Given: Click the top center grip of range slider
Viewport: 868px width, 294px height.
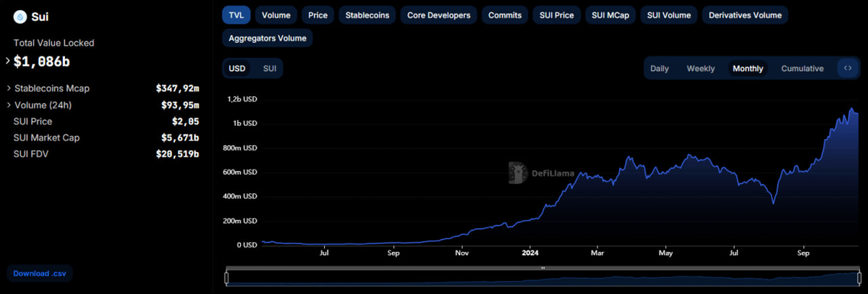Looking at the screenshot, I should coord(542,268).
